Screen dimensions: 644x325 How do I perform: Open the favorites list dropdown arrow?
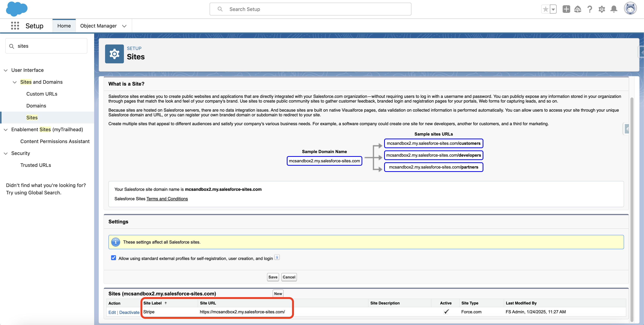pos(553,9)
